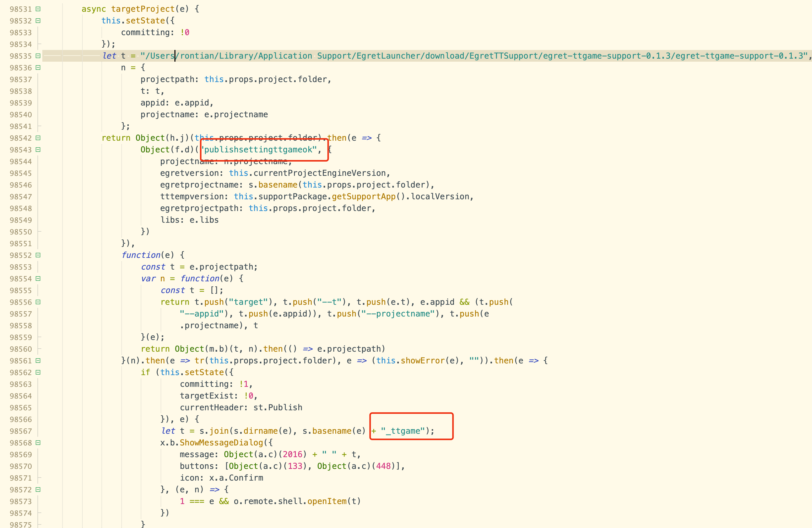Screen dimensions: 812x528
Task: Click number 448 on line 98570
Action: pyautogui.click(x=384, y=466)
